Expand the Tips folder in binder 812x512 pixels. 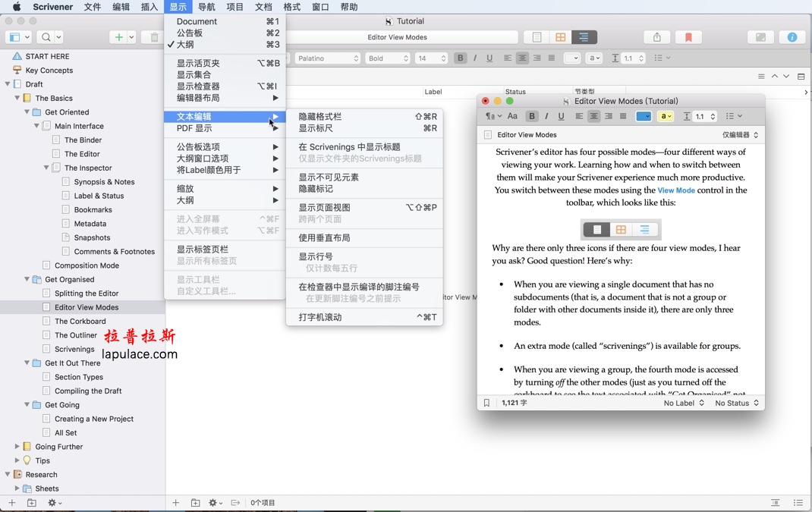(17, 460)
